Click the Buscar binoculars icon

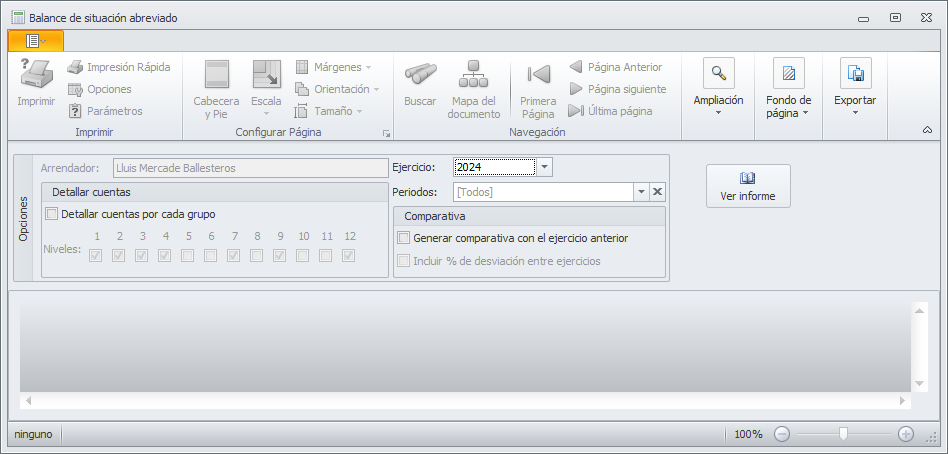421,73
